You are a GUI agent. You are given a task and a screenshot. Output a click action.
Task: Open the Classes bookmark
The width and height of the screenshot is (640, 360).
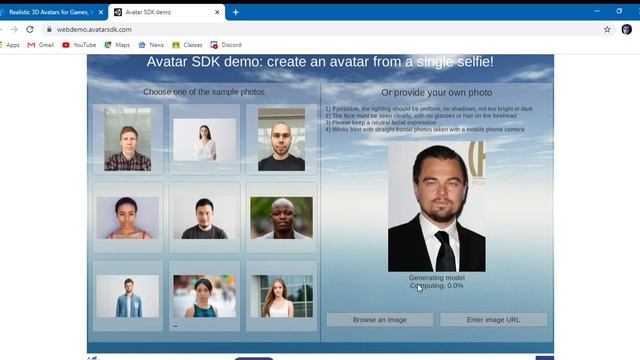coord(187,45)
